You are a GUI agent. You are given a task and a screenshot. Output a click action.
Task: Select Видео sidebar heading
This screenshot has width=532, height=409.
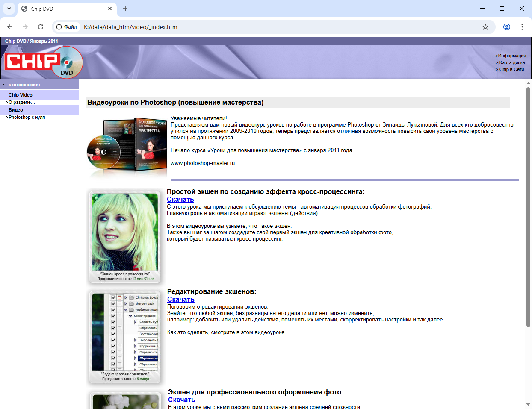[x=16, y=110]
